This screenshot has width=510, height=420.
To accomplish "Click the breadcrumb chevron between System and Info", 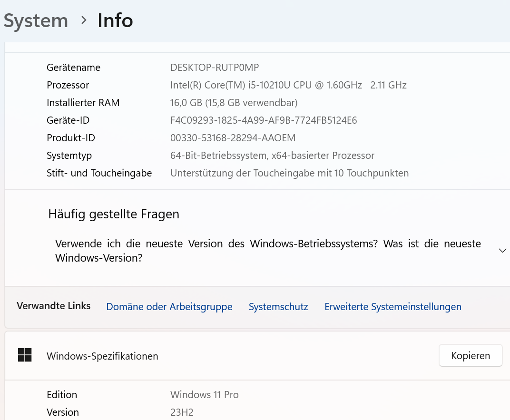I will (x=84, y=20).
